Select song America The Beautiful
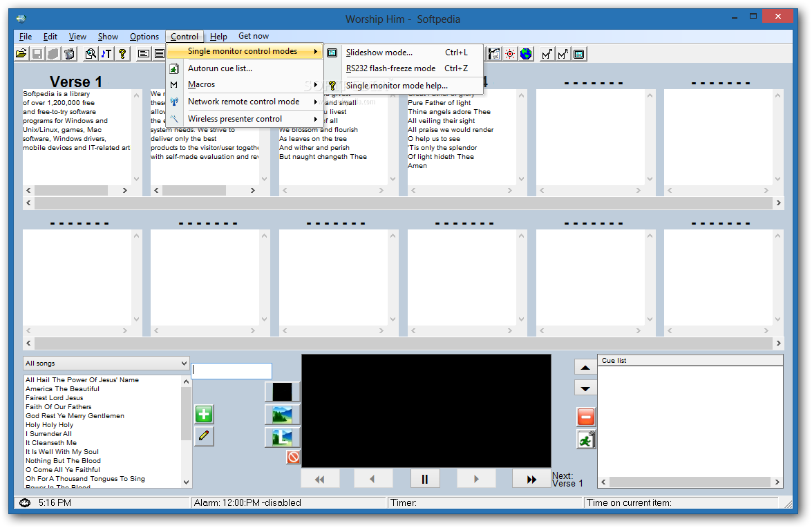This screenshot has width=812, height=528. [x=62, y=389]
